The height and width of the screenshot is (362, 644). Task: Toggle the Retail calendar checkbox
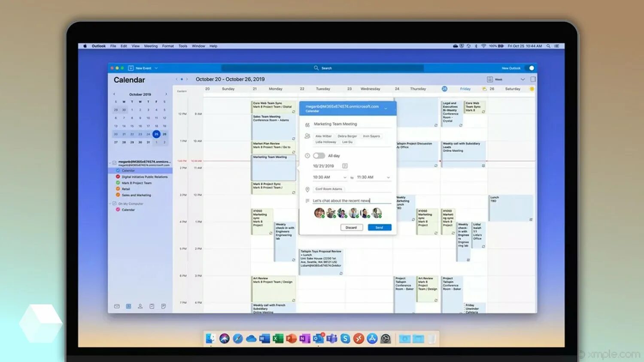pos(118,189)
